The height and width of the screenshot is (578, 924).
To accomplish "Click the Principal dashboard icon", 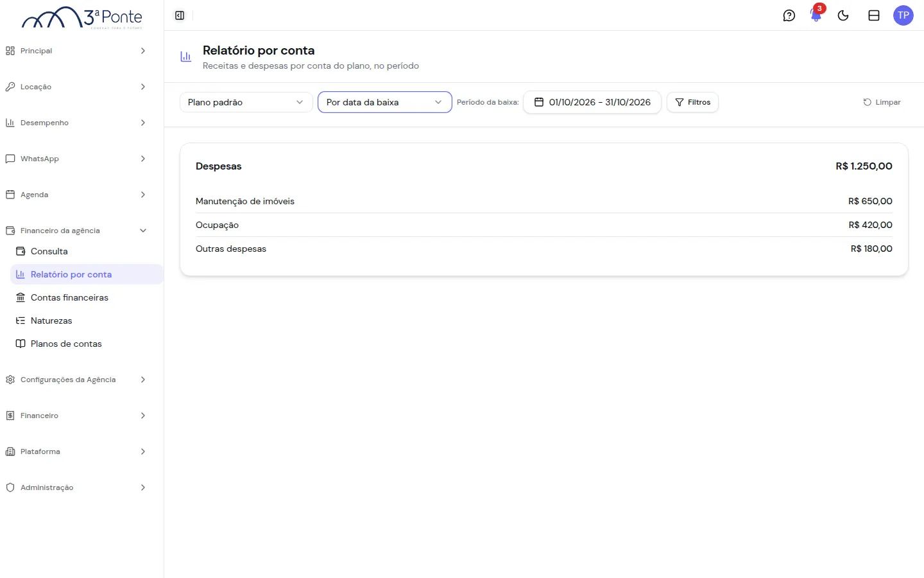I will 10,51.
